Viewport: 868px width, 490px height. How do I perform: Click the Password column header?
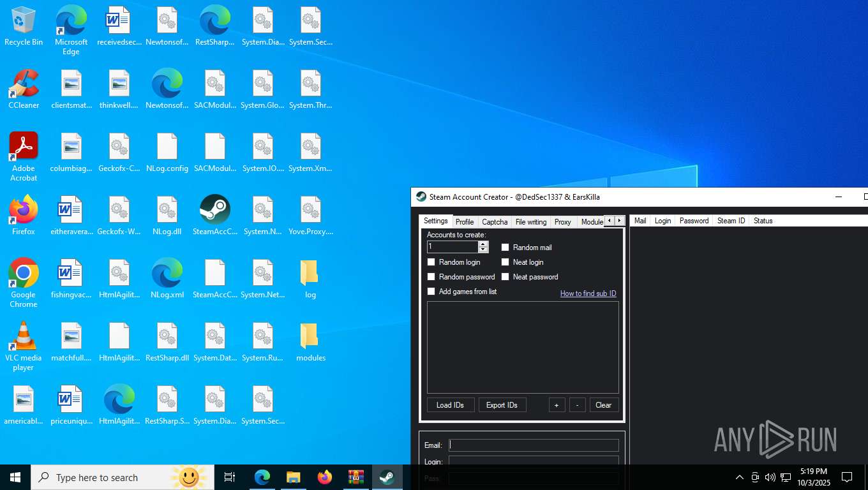[694, 221]
